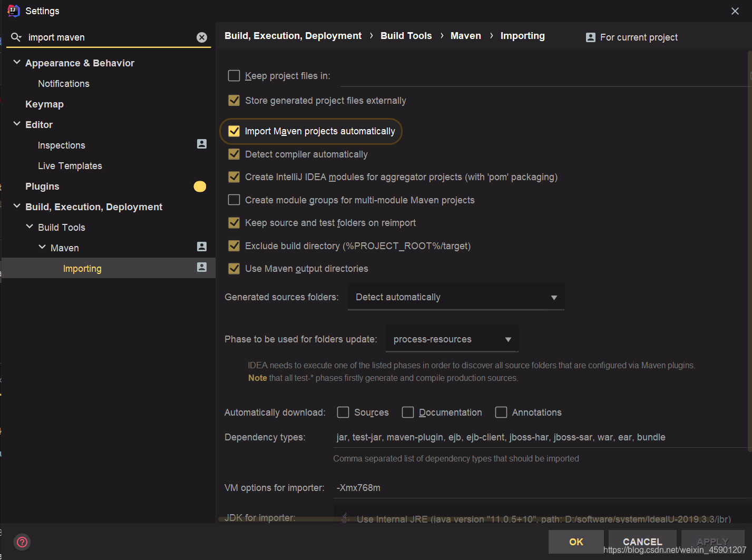Toggle Keep source and test folders on reimport
The width and height of the screenshot is (752, 560).
tap(234, 223)
